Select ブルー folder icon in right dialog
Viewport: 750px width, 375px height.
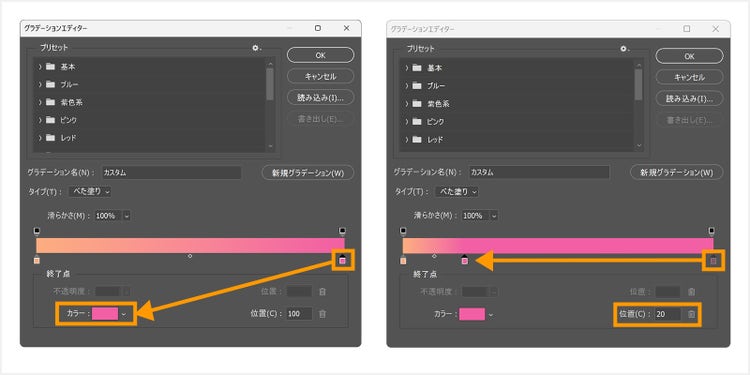tap(417, 86)
